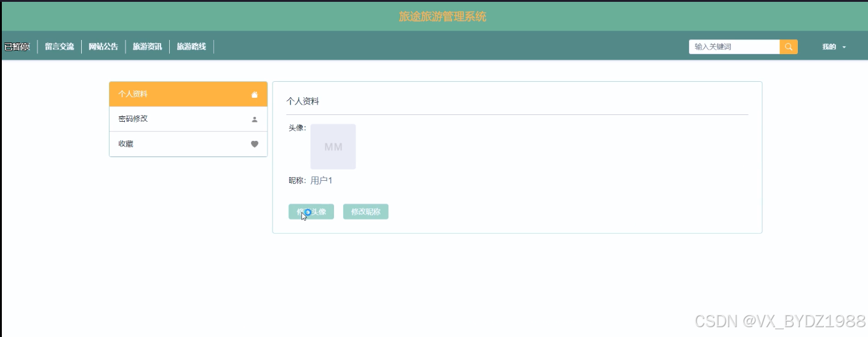Select 密码修改 in the sidebar

tap(188, 119)
